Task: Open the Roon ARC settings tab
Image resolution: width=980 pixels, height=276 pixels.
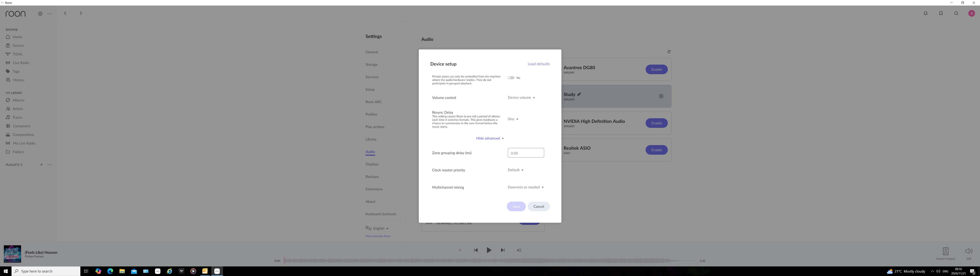Action: tap(373, 102)
